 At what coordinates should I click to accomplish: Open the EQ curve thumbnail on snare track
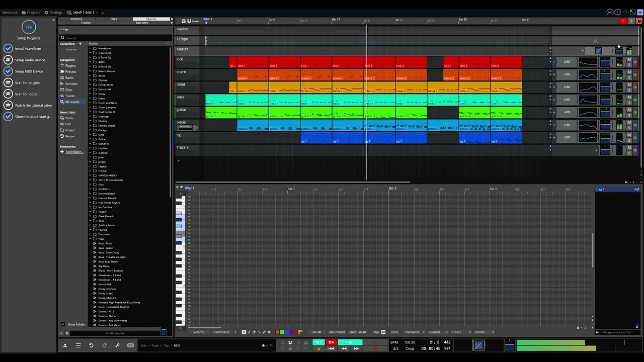tap(588, 74)
